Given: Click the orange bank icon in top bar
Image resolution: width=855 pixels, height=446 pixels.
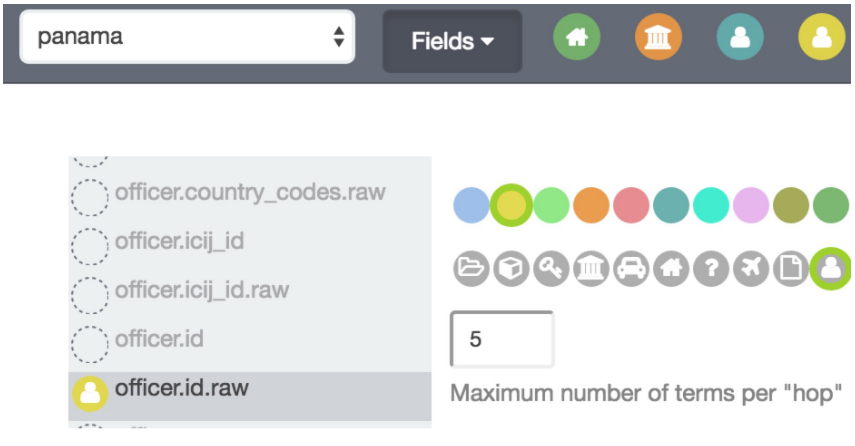Looking at the screenshot, I should pyautogui.click(x=658, y=39).
